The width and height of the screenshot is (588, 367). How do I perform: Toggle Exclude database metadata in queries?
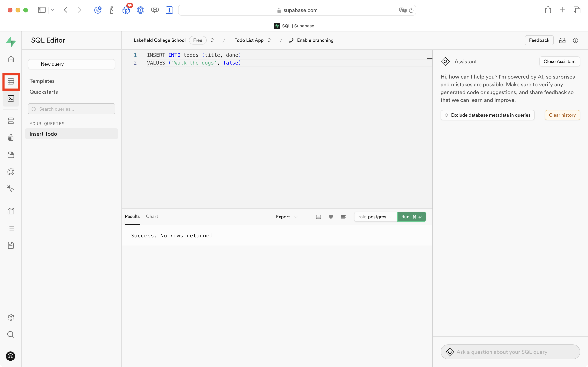click(x=487, y=115)
